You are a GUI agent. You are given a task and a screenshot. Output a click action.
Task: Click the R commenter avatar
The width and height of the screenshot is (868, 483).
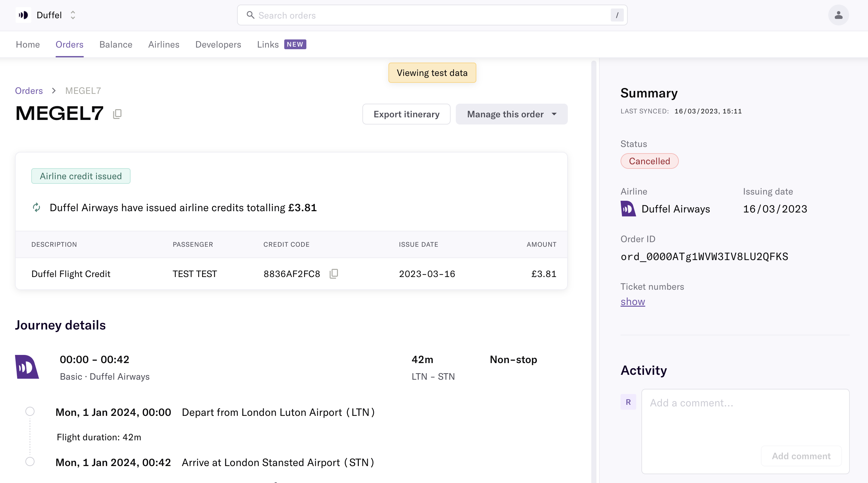(628, 402)
